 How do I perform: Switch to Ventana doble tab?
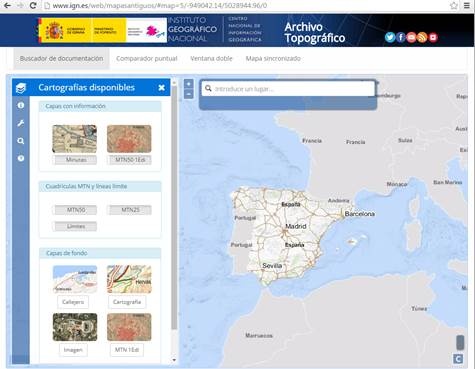click(211, 59)
